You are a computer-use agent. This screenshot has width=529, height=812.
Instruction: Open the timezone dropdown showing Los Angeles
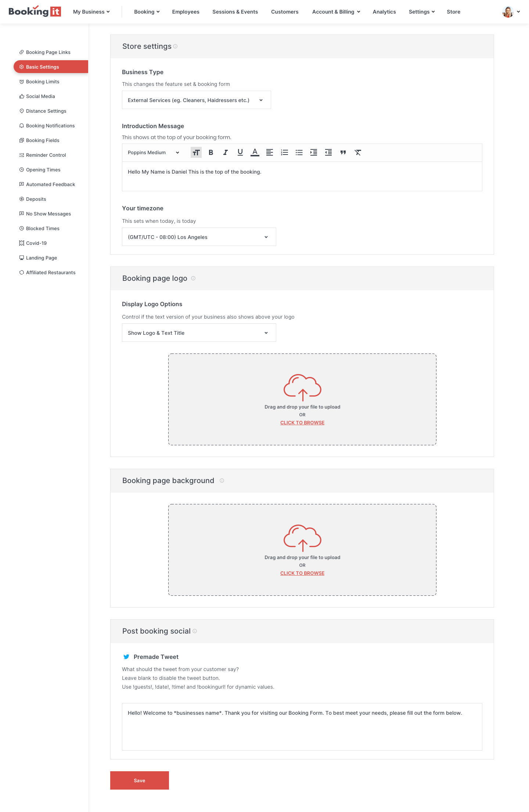[x=199, y=237]
